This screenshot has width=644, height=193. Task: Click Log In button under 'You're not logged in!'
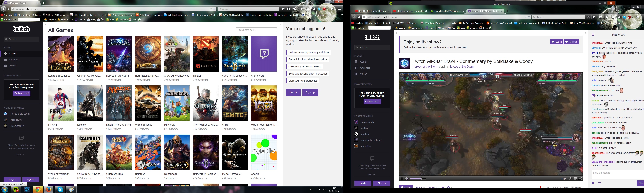pyautogui.click(x=293, y=92)
